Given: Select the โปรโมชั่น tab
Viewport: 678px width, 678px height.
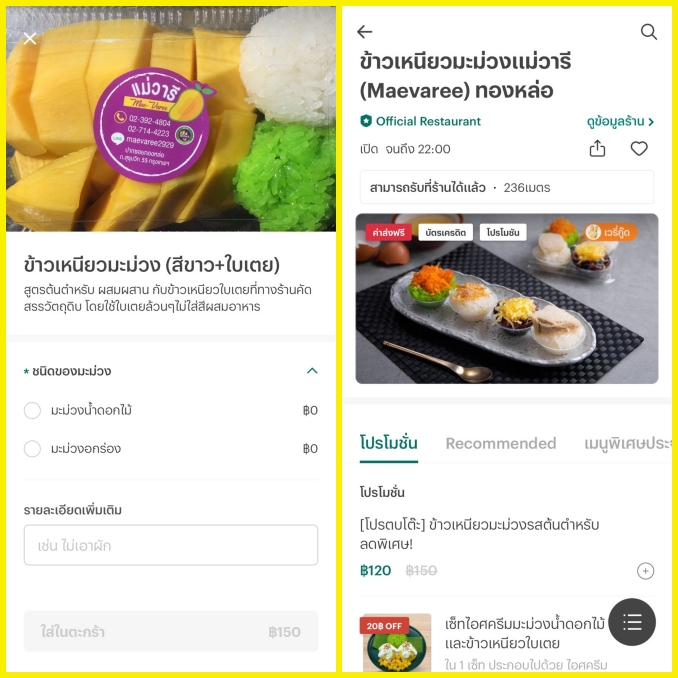Looking at the screenshot, I should point(388,443).
